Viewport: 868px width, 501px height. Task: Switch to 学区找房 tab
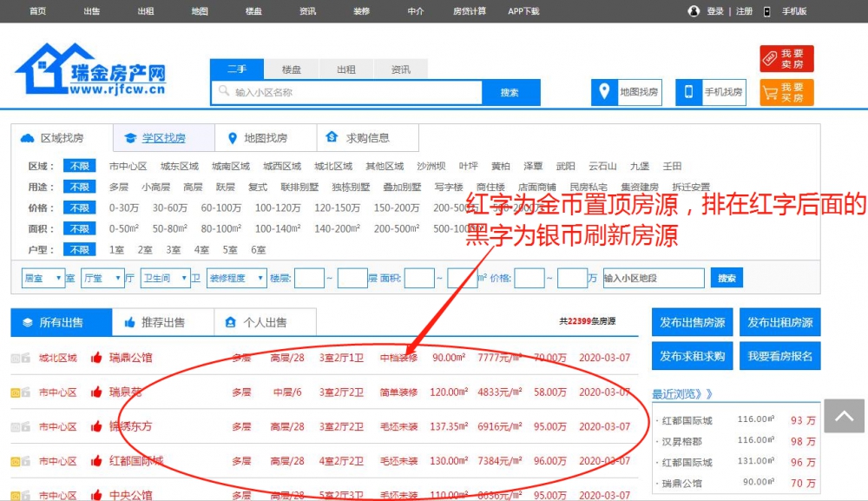(x=163, y=138)
